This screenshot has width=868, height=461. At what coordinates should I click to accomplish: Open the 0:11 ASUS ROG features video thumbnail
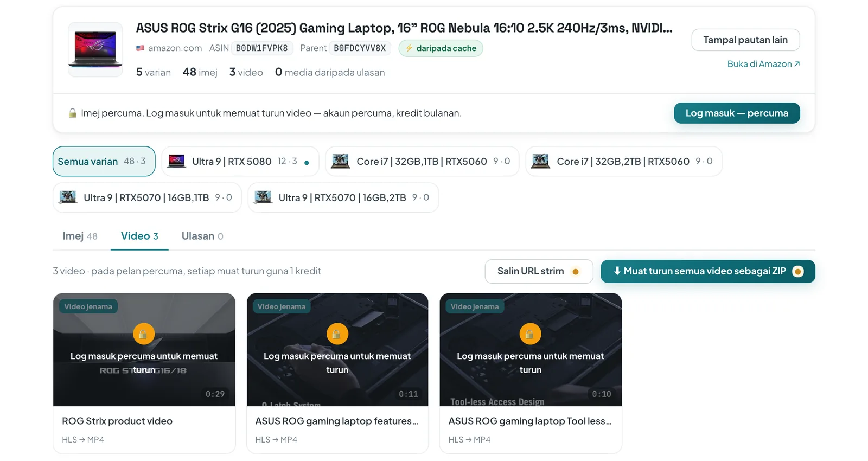pos(337,350)
